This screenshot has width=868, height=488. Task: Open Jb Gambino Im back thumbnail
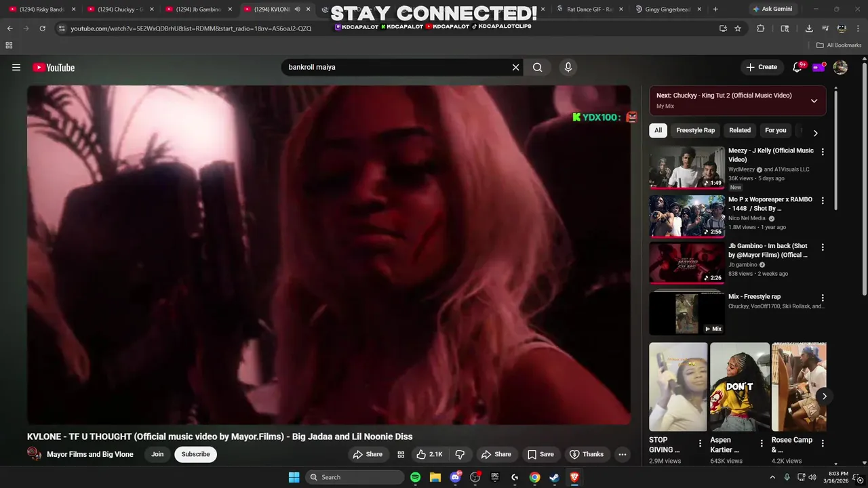[x=687, y=263]
